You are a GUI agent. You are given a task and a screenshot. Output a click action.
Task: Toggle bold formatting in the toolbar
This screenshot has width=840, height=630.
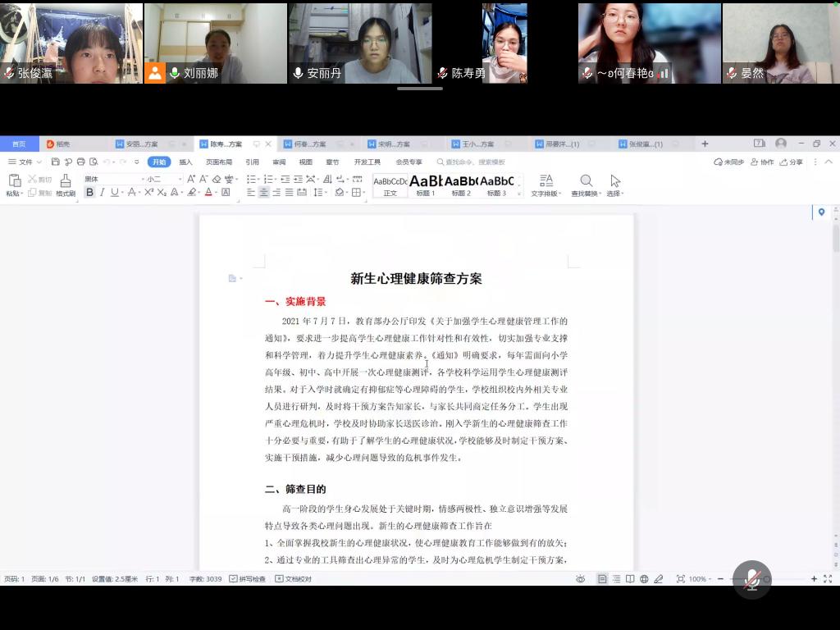click(89, 193)
